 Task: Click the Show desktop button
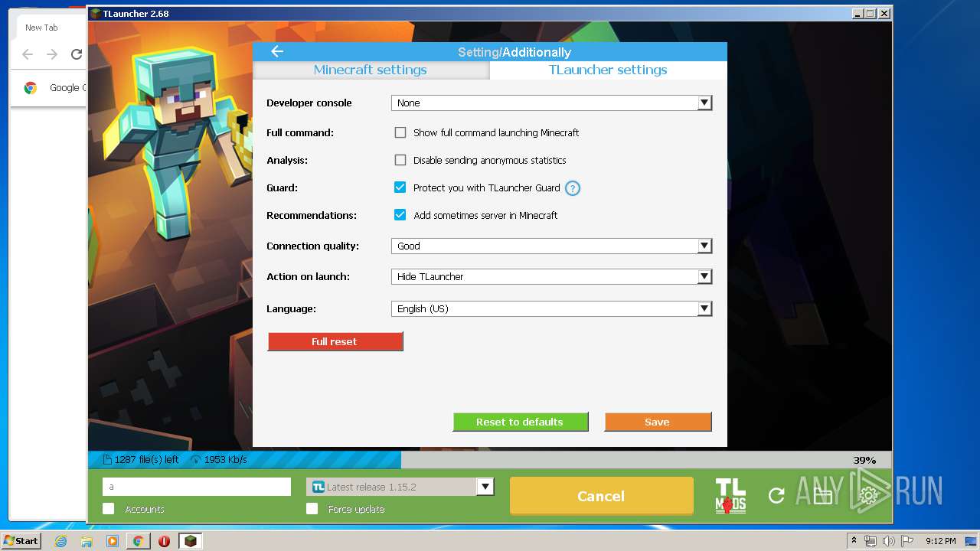coord(971,541)
